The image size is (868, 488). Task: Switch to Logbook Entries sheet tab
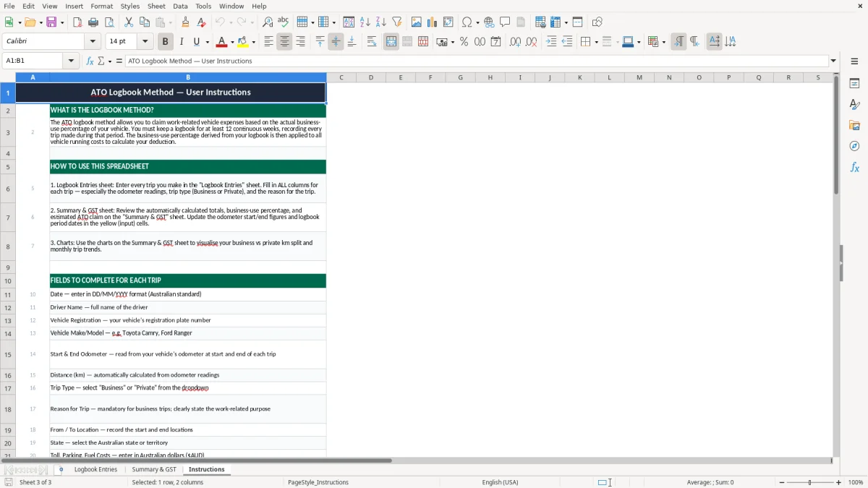pos(95,469)
